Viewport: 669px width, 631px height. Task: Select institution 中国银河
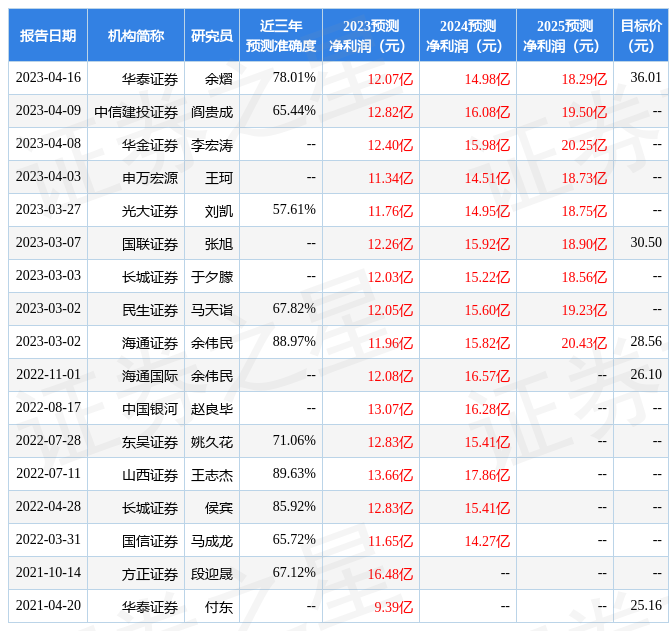(150, 409)
